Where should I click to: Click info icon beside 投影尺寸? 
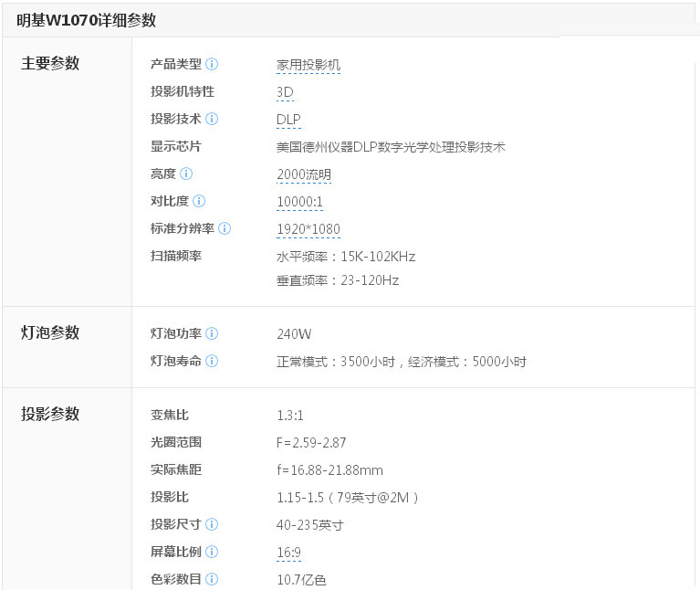tap(212, 524)
